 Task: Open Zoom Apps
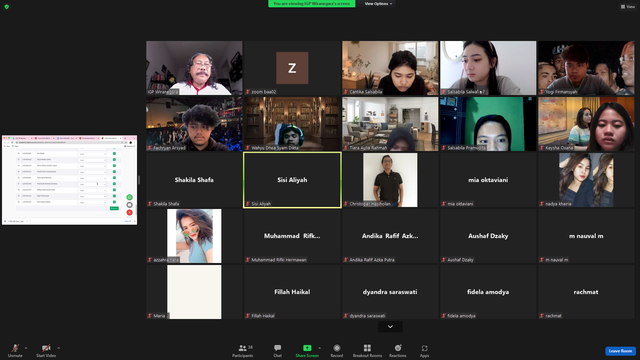(x=424, y=350)
